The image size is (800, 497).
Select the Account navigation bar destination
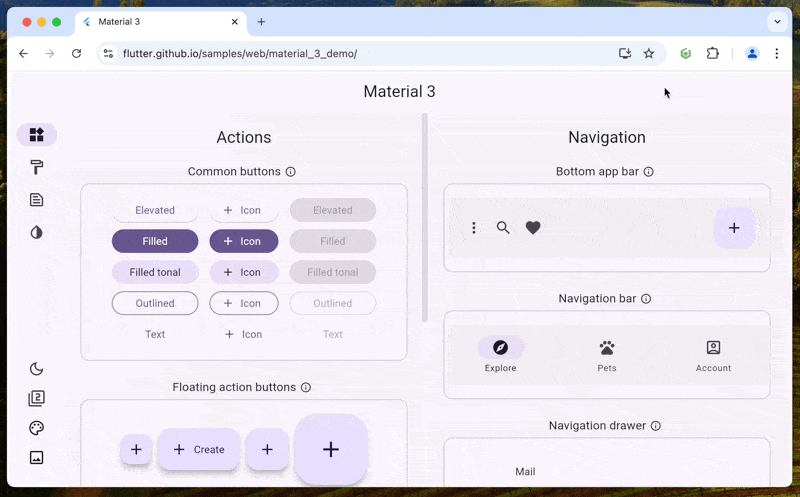pyautogui.click(x=713, y=355)
